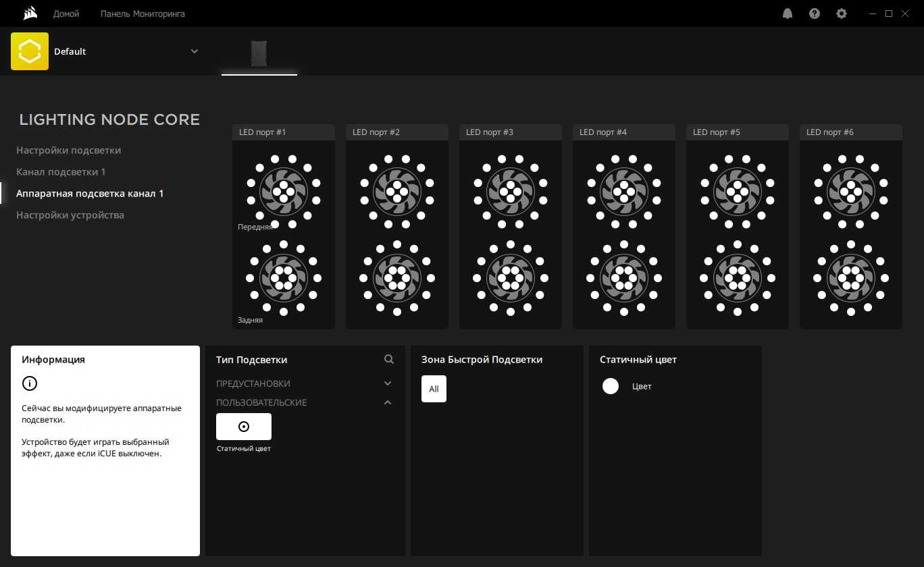Choose the Статичный цвет lighting type
Image resolution: width=924 pixels, height=567 pixels.
click(x=244, y=427)
